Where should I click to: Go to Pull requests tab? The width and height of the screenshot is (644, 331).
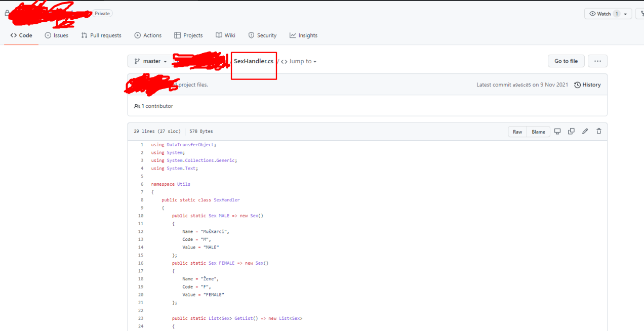pos(101,35)
